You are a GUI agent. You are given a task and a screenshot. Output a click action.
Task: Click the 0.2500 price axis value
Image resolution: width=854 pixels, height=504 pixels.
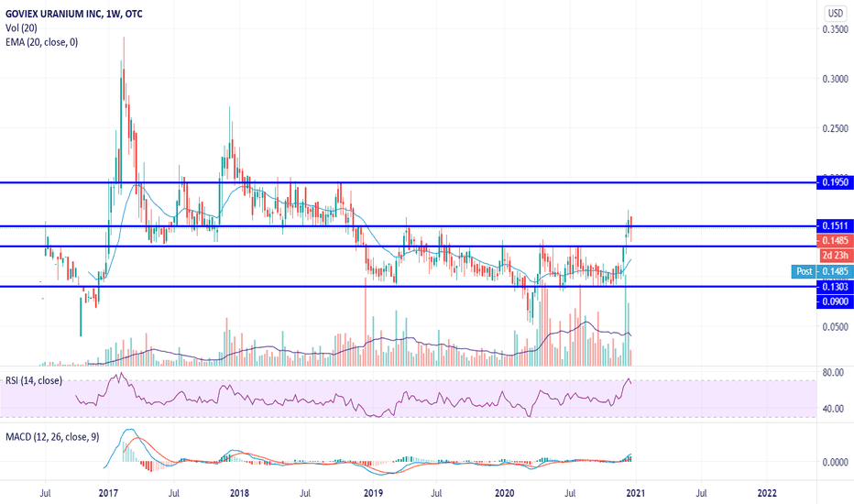[x=835, y=128]
